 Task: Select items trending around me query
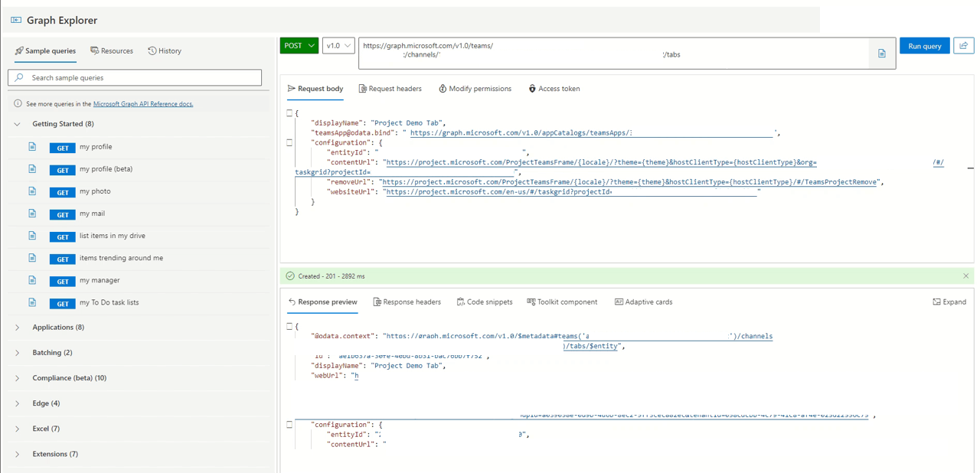121,258
